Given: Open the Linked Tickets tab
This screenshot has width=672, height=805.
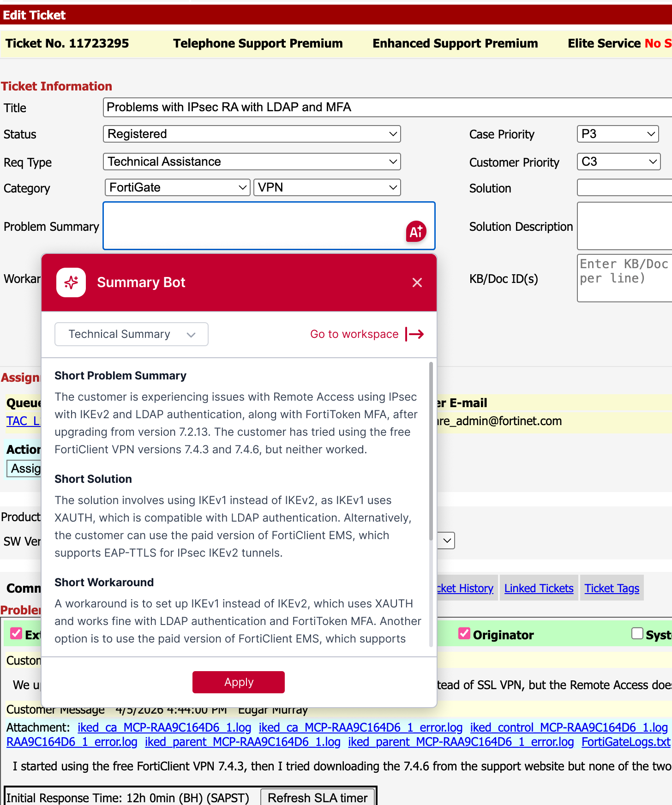Looking at the screenshot, I should tap(539, 588).
